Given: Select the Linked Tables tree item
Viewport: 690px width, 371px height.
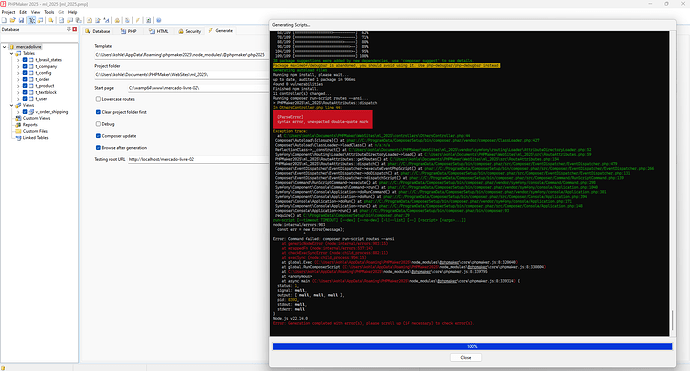Looking at the screenshot, I should tap(35, 138).
